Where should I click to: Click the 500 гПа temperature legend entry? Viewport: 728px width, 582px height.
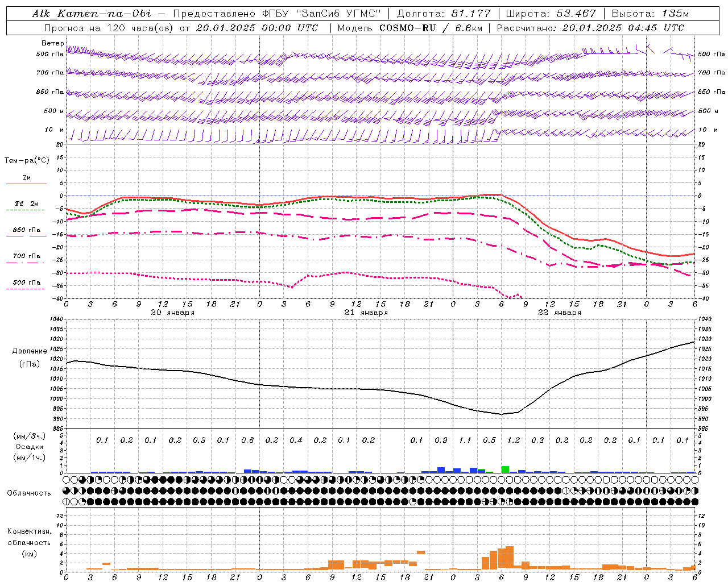(x=26, y=285)
